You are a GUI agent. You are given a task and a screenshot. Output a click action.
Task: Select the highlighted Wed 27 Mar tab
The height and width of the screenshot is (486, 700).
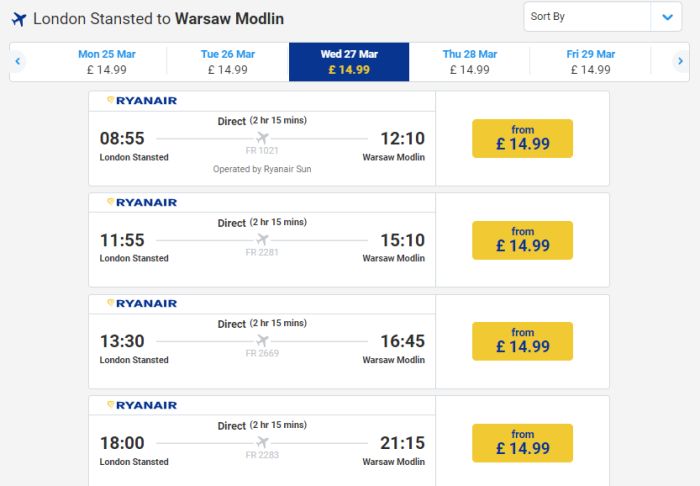point(349,62)
